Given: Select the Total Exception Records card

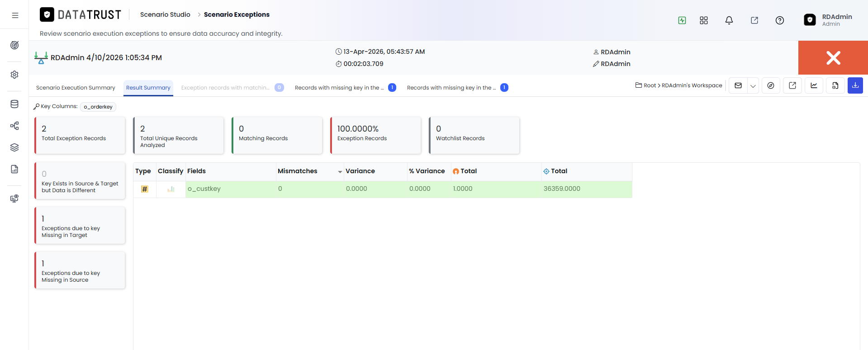Looking at the screenshot, I should coord(80,135).
